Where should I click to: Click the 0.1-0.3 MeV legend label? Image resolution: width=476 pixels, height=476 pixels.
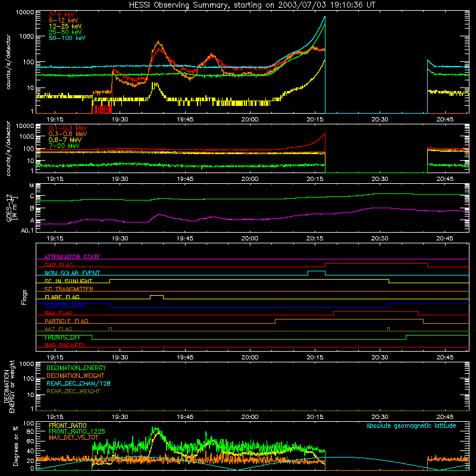point(68,128)
